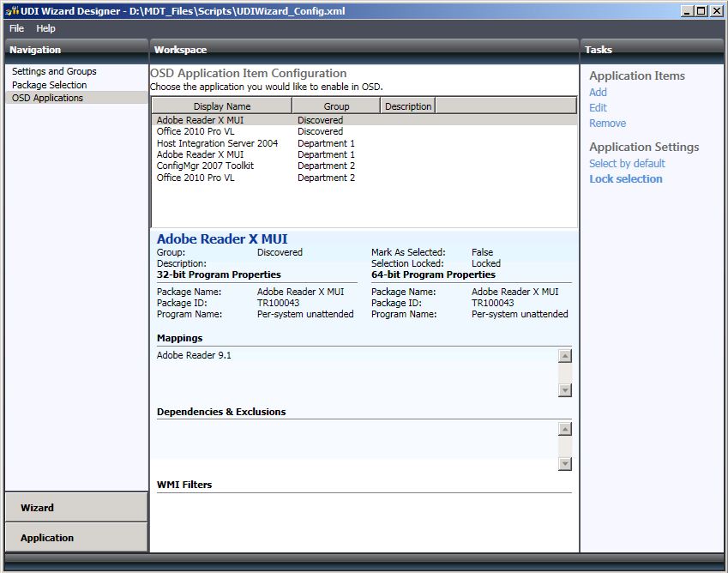Click the UDI Wizard Designer title icon
This screenshot has height=573, width=728.
pos(12,11)
